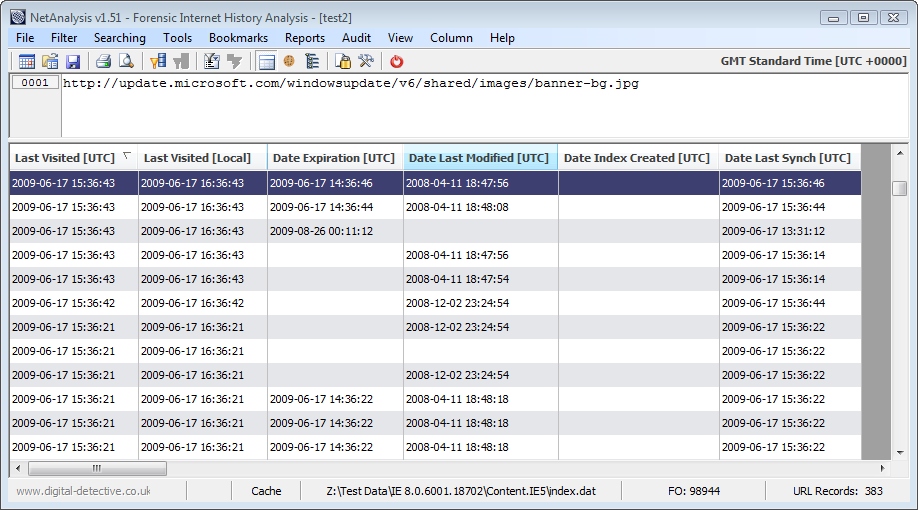The width and height of the screenshot is (918, 510).
Task: Select last modified cell 2008-04-11 18:47:54
Action: click(481, 279)
